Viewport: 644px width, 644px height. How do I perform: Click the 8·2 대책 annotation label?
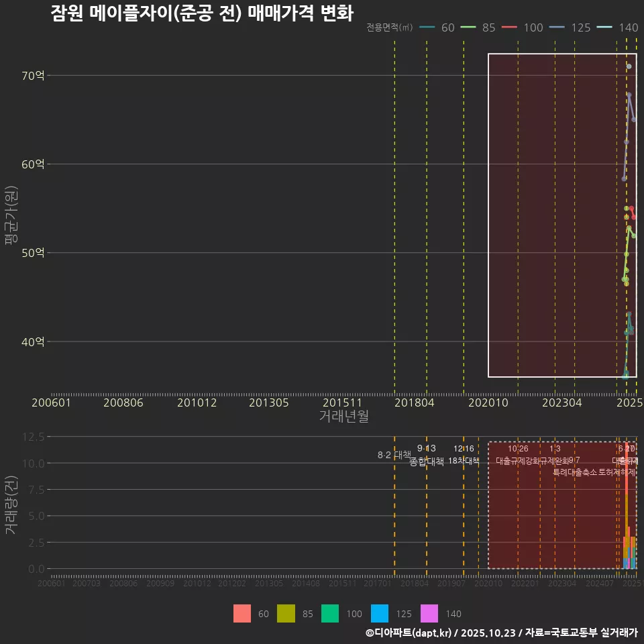(394, 455)
